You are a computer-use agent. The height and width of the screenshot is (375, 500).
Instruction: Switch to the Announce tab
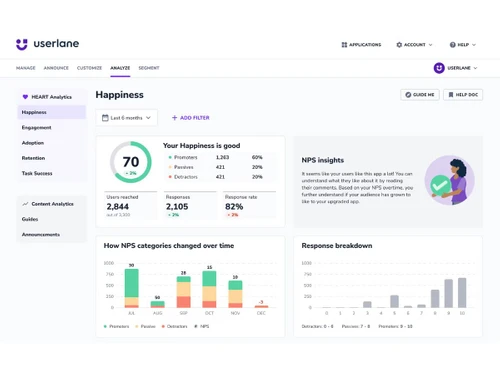pos(56,68)
